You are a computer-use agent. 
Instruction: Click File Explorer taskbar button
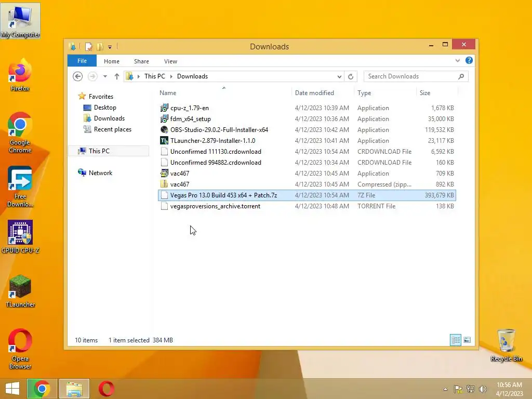tap(74, 389)
